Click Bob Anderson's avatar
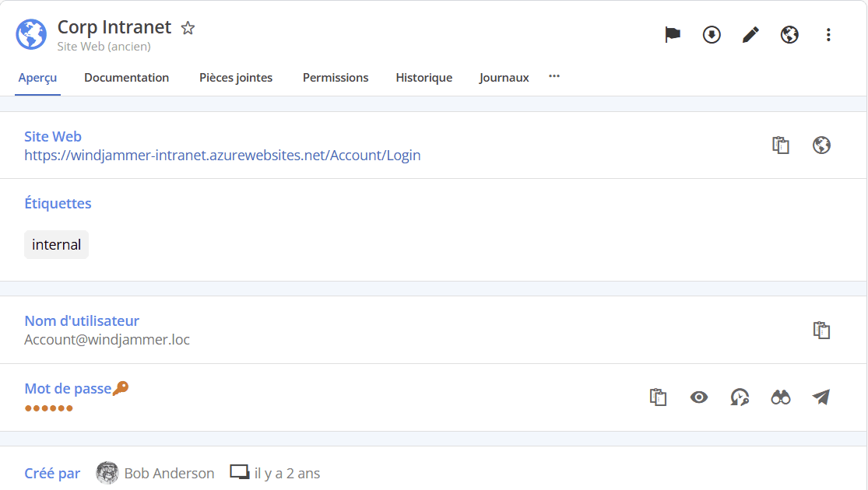Screen dimensions: 868x490 [106, 473]
